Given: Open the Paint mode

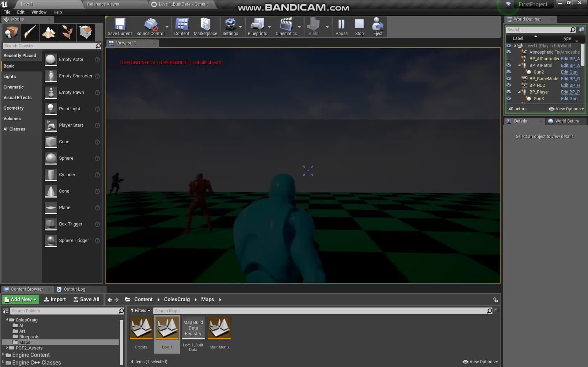Looking at the screenshot, I should (30, 32).
